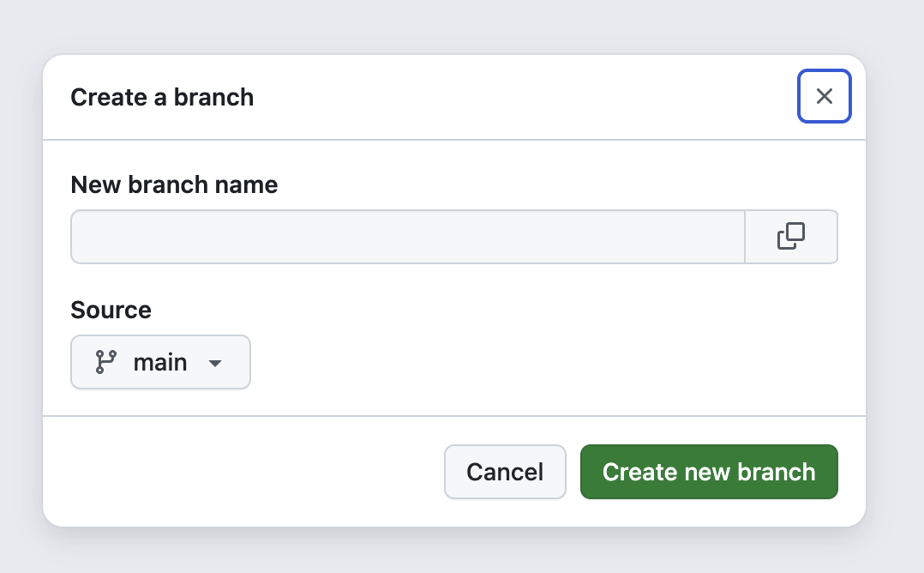Click the caret arrow next to main
The width and height of the screenshot is (924, 573).
pyautogui.click(x=215, y=363)
